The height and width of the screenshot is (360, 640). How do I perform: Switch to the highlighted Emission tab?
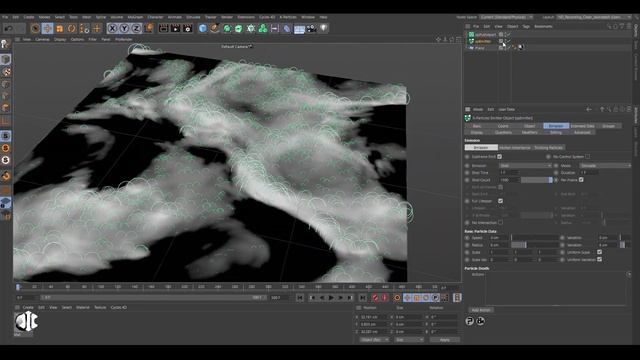pos(556,126)
